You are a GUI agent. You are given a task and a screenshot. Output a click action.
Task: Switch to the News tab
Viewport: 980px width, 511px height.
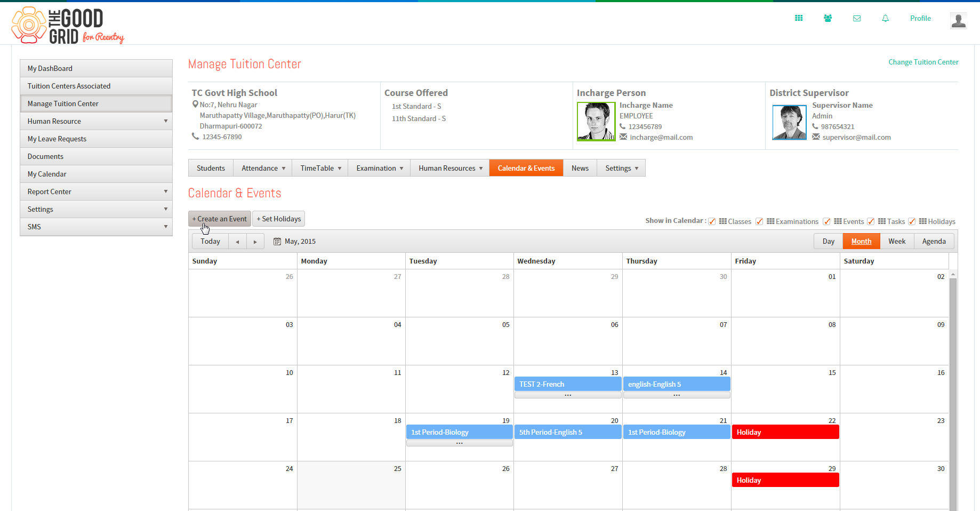click(x=580, y=168)
